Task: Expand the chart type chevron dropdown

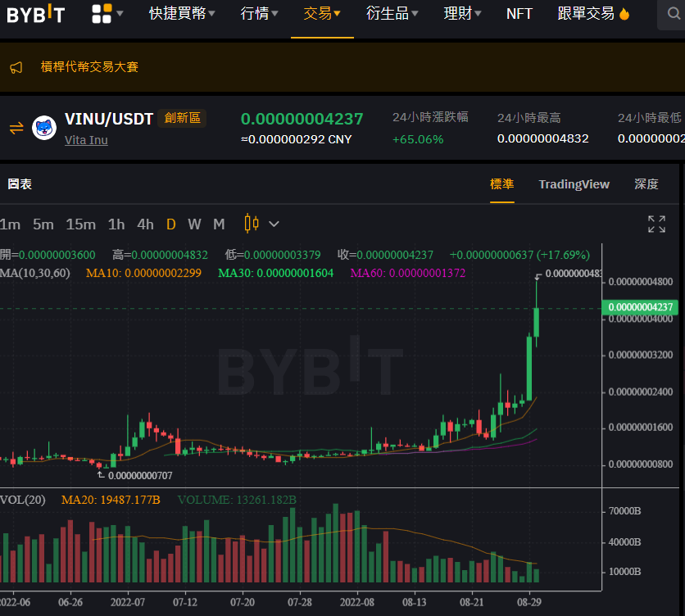Action: click(274, 224)
